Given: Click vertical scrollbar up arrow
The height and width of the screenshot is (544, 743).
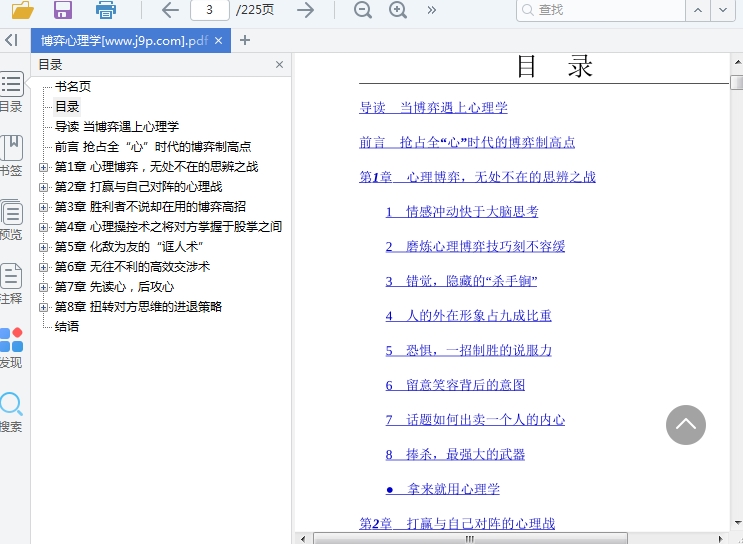Looking at the screenshot, I should pos(737,62).
